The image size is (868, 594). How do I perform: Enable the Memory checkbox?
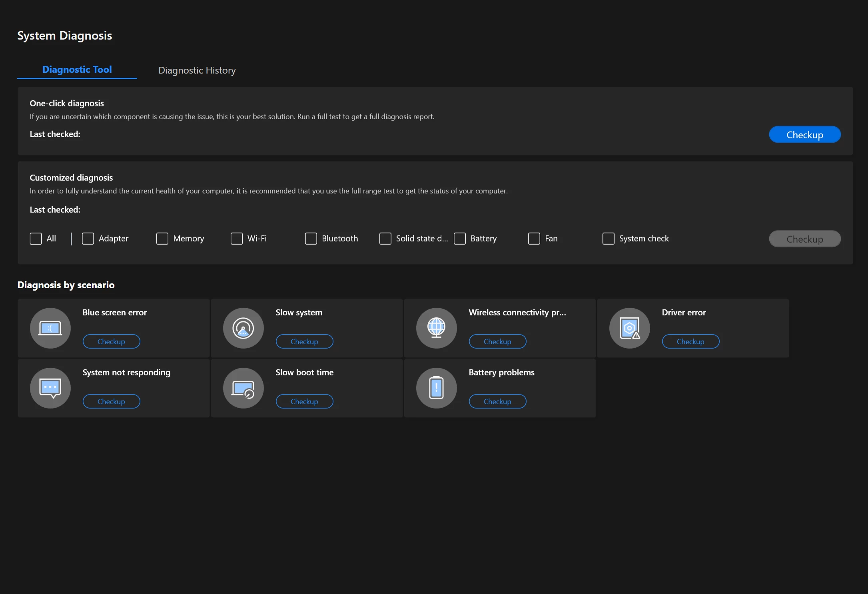[x=162, y=239]
